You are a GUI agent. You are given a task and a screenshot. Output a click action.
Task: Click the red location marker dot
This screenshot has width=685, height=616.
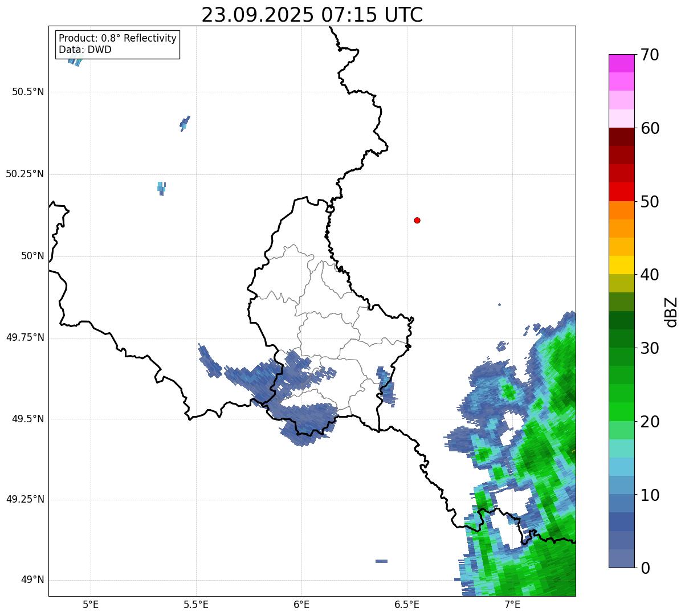tap(417, 220)
